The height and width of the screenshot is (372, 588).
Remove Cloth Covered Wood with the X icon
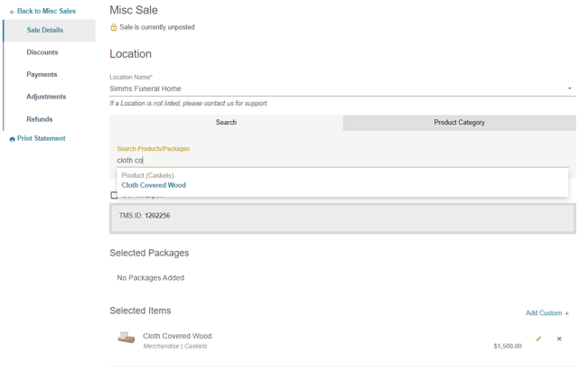tap(559, 339)
